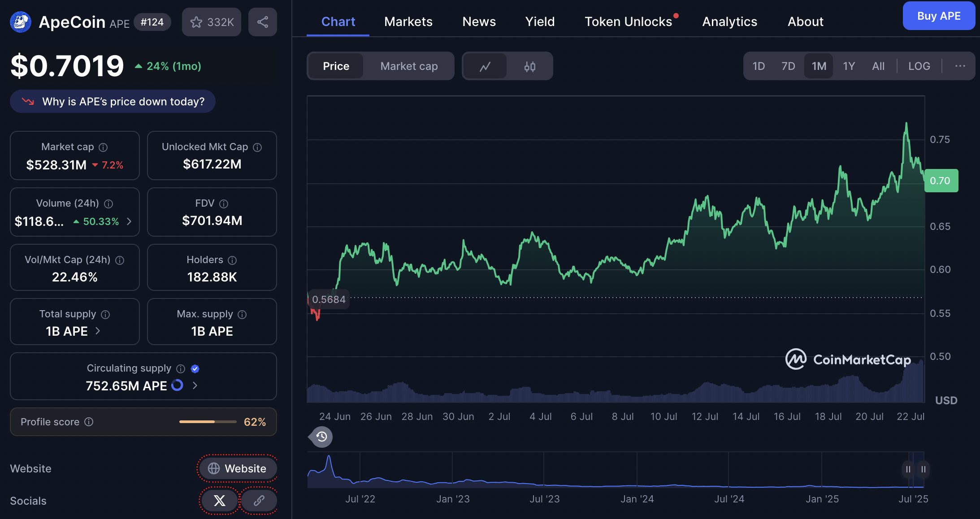Set chart range to 1D
This screenshot has width=980, height=519.
(x=759, y=66)
